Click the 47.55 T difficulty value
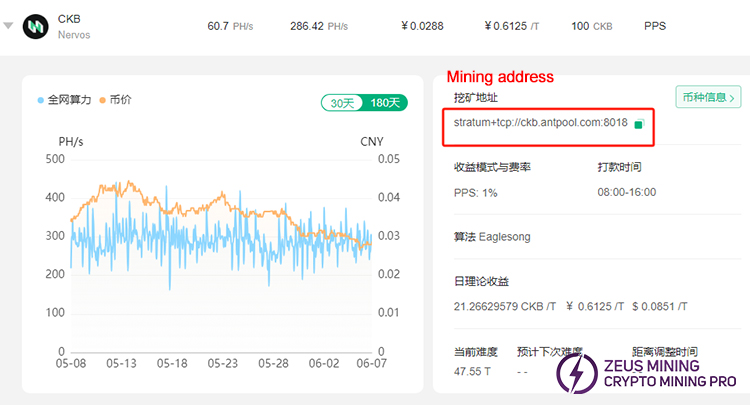Screen dimensions: 750x405 pos(472,372)
